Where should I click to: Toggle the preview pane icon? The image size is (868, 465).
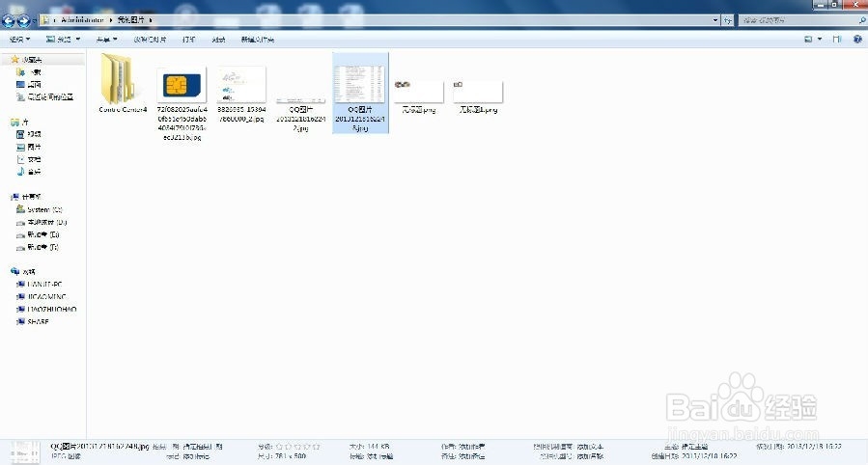[x=837, y=40]
